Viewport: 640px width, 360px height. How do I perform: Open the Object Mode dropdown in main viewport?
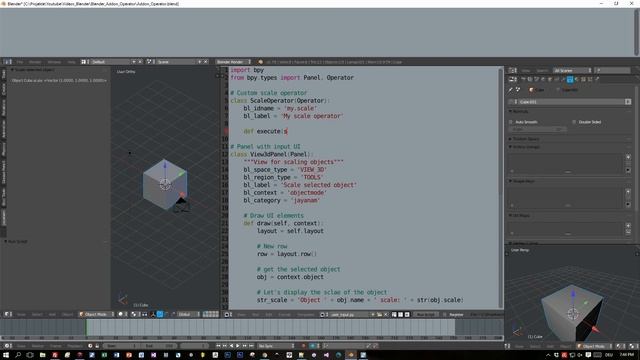[x=96, y=314]
